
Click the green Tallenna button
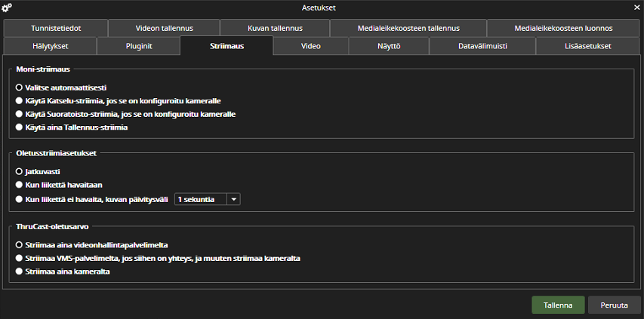click(x=558, y=305)
